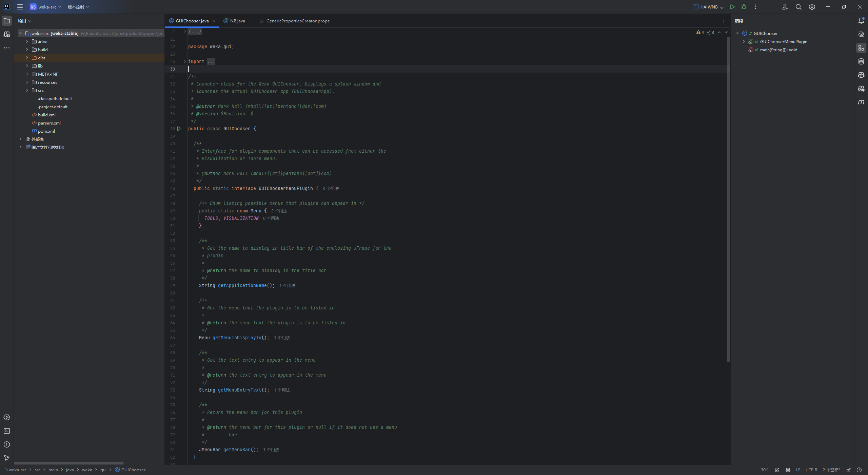Image resolution: width=868 pixels, height=475 pixels.
Task: Switch to the NB.java tab
Action: (234, 21)
